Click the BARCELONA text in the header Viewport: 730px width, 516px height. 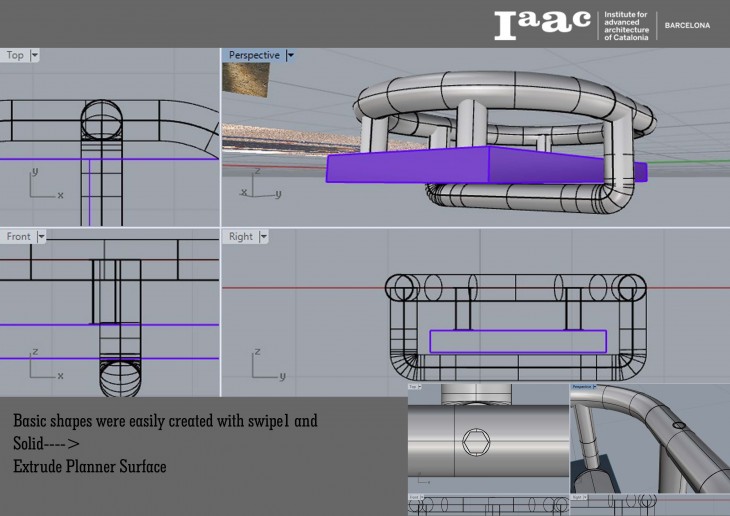pyautogui.click(x=687, y=26)
